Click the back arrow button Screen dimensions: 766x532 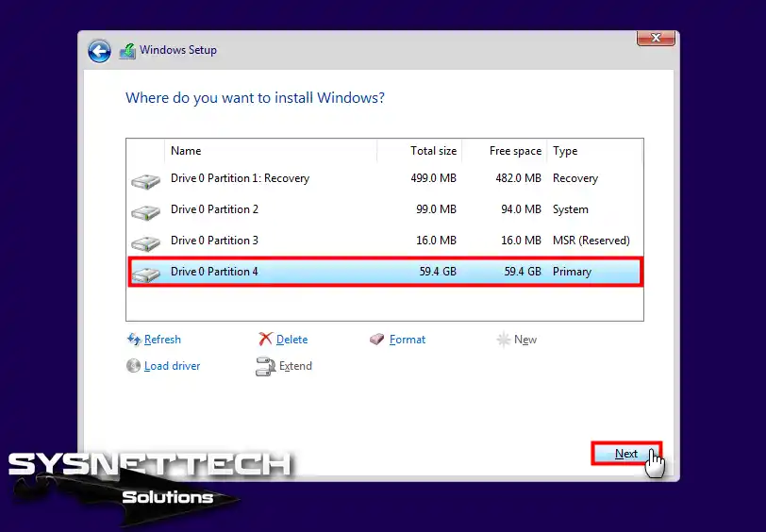click(99, 51)
